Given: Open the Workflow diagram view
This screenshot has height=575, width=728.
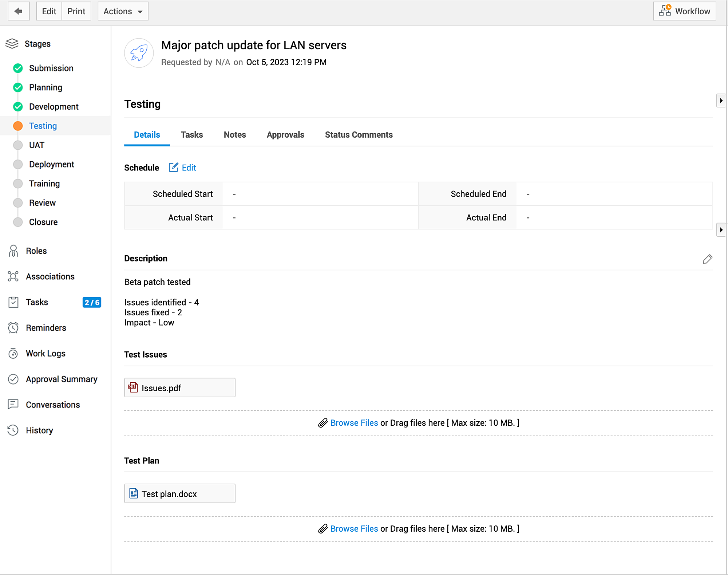Looking at the screenshot, I should (684, 11).
